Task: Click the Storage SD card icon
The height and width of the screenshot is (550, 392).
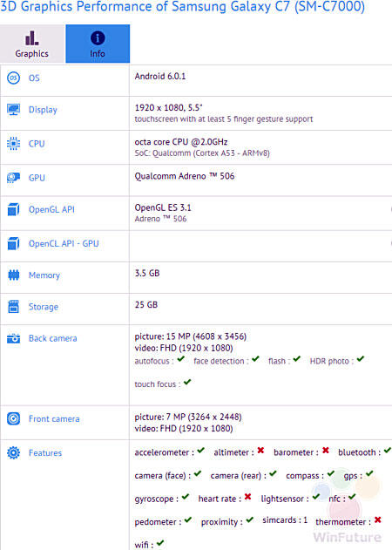Action: 13,307
